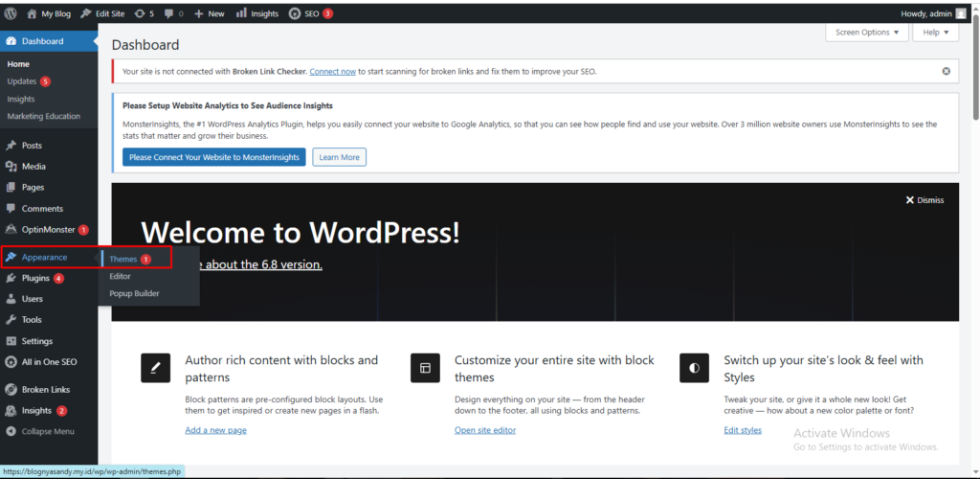Viewport: 980px width, 479px height.
Task: Click the All in One SEO gear icon
Action: [11, 361]
